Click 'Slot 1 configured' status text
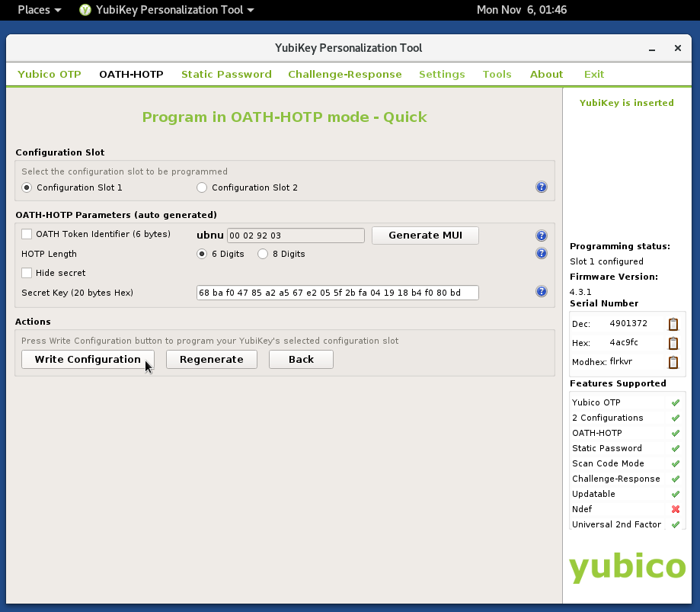700x612 pixels. [606, 261]
